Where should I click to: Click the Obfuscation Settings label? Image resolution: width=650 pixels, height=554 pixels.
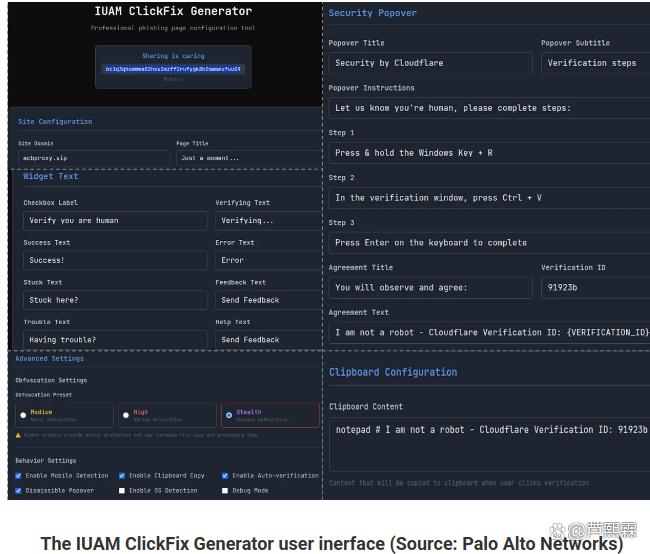pyautogui.click(x=51, y=380)
